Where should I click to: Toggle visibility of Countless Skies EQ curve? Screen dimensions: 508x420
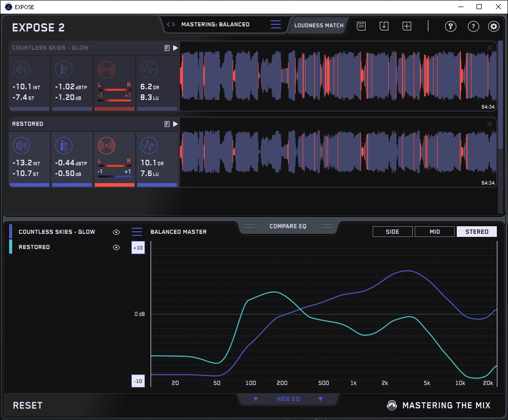point(116,232)
